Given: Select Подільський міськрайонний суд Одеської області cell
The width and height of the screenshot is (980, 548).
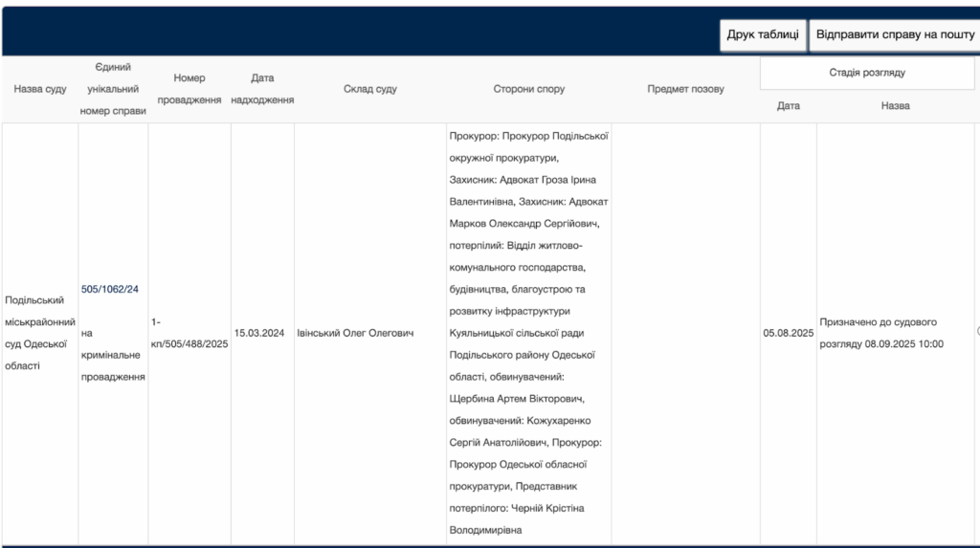Looking at the screenshot, I should (40, 333).
